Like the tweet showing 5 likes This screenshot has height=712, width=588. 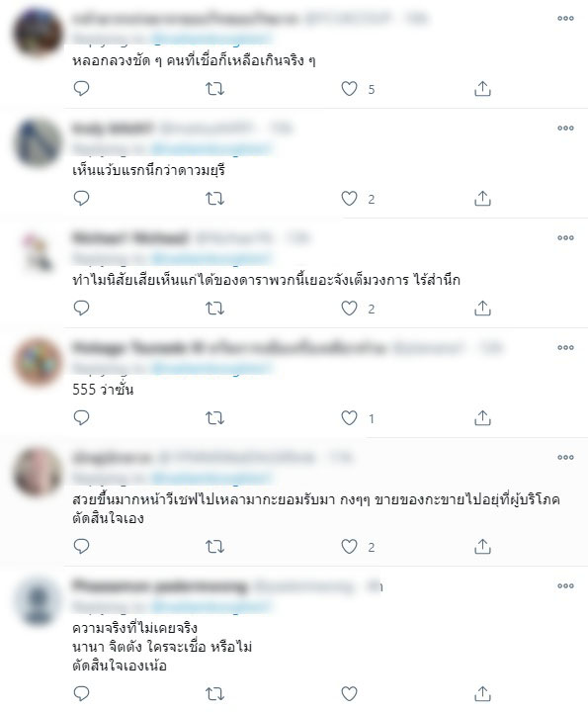[349, 89]
